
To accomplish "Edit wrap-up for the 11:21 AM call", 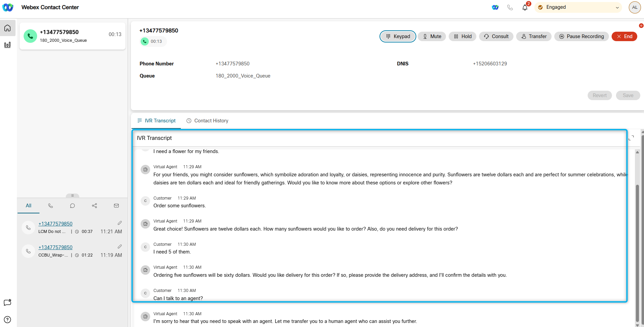I will tap(119, 223).
